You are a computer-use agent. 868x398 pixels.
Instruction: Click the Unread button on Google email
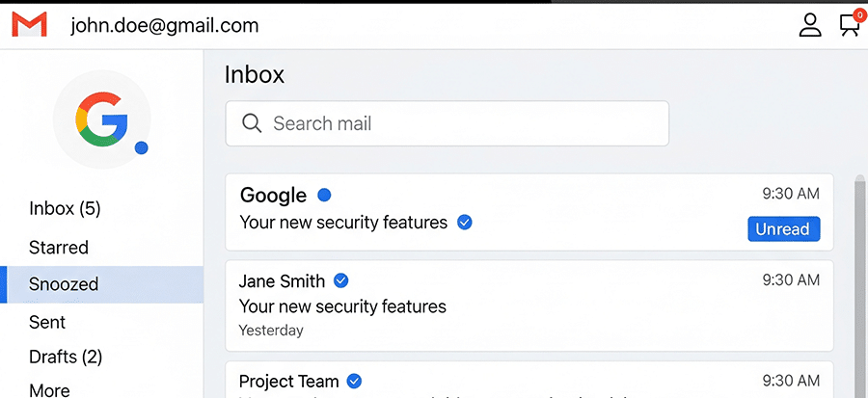pos(783,229)
